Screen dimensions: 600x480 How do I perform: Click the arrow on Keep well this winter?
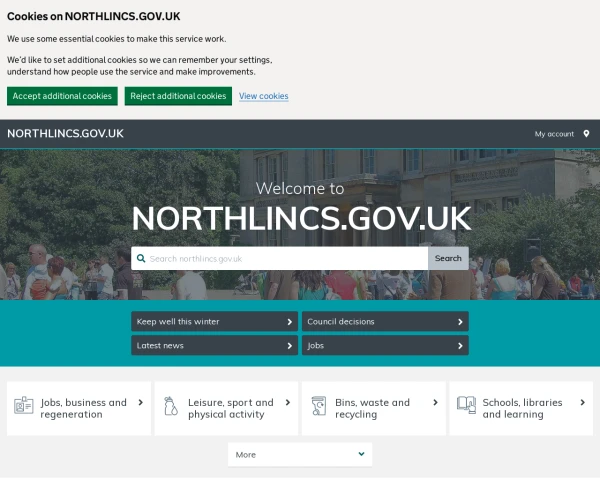click(x=290, y=322)
